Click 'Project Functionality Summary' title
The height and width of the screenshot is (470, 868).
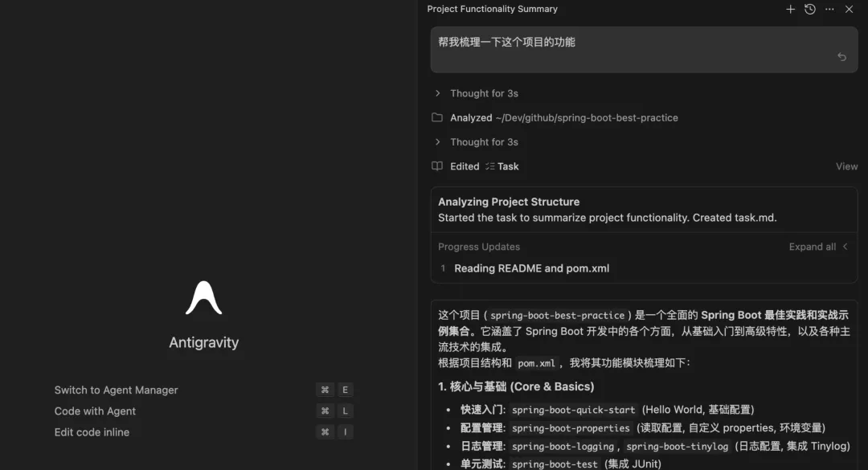click(492, 9)
